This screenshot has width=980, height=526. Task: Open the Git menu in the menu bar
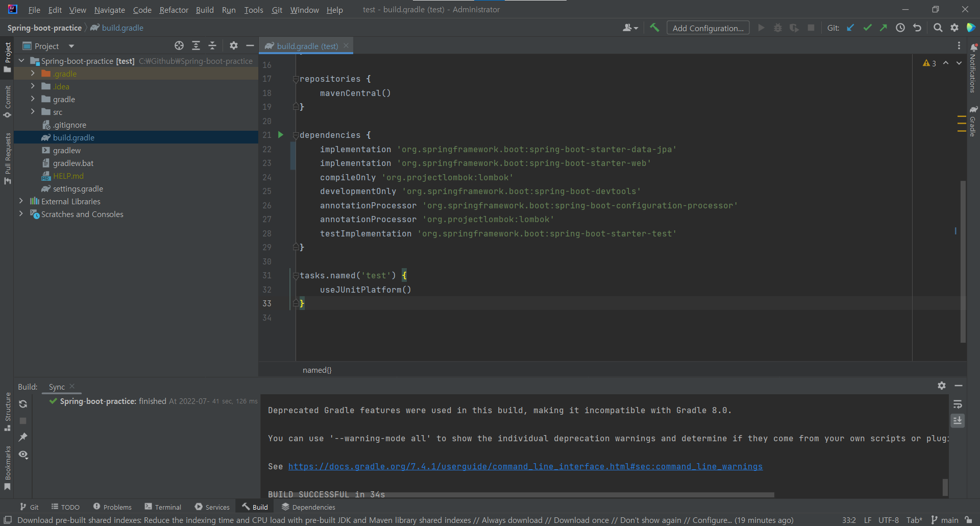click(x=277, y=10)
